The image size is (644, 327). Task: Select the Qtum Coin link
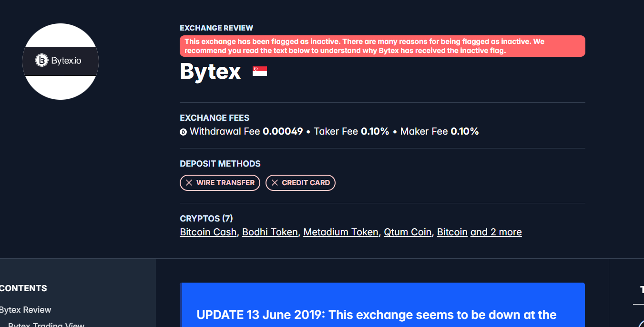(408, 232)
